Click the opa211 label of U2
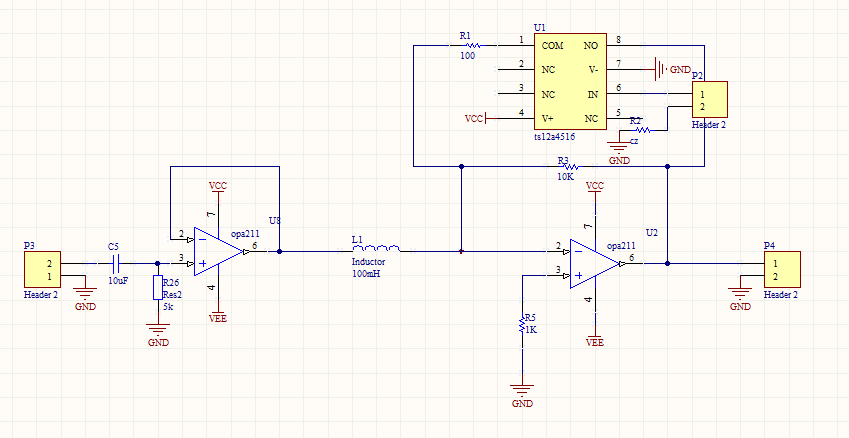Viewport: 849px width, 438px height. point(621,246)
